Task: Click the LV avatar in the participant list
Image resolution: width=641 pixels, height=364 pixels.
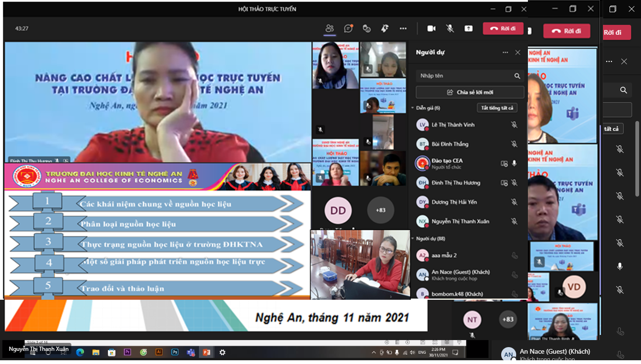Action: (x=423, y=125)
